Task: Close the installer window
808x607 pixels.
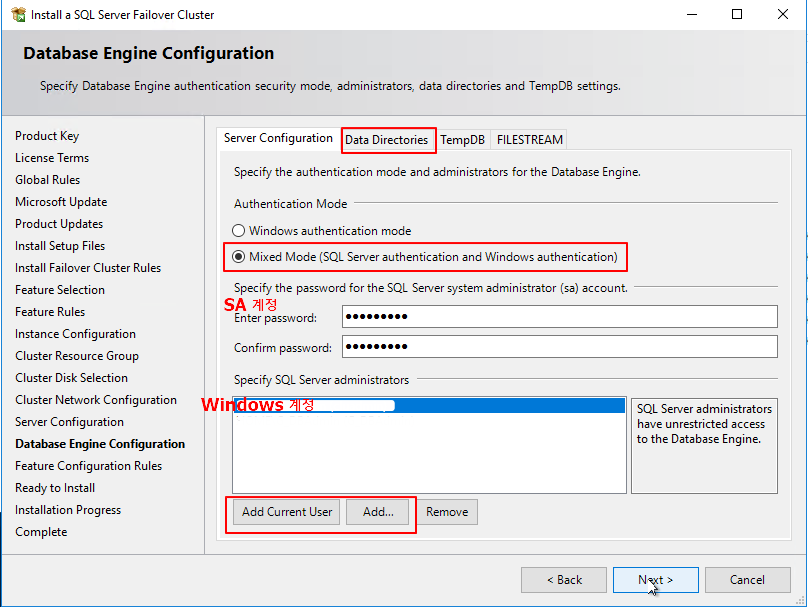Action: (x=782, y=14)
